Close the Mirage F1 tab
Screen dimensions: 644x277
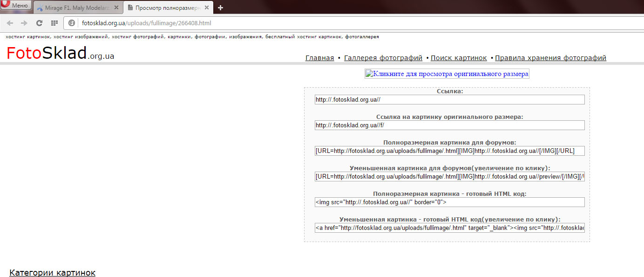116,7
